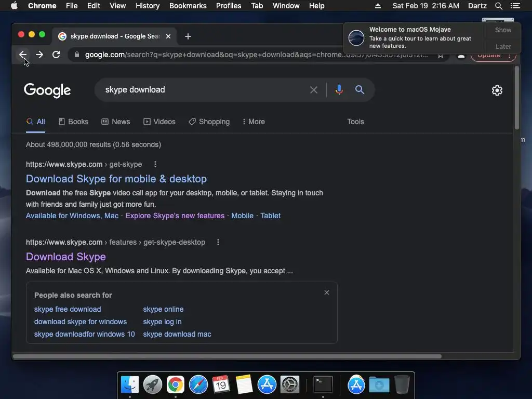This screenshot has width=532, height=399.
Task: Click the Apple menu logo
Action: click(14, 6)
